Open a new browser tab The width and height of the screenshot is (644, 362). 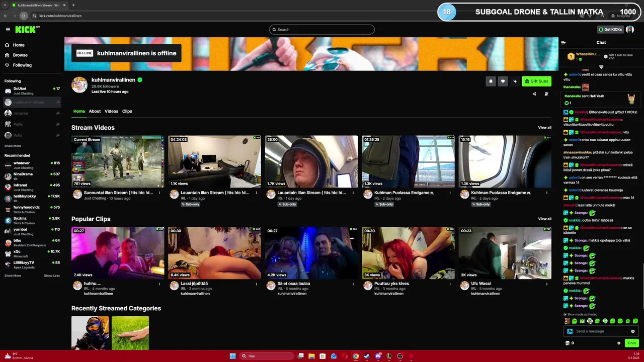[x=73, y=5]
